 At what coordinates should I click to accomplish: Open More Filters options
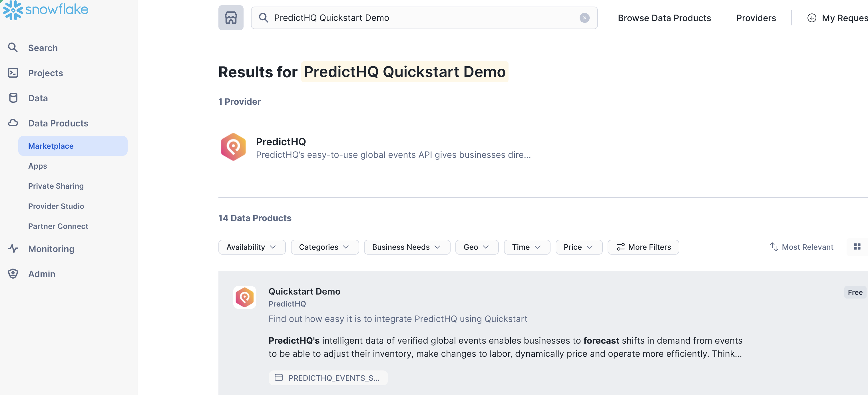643,247
